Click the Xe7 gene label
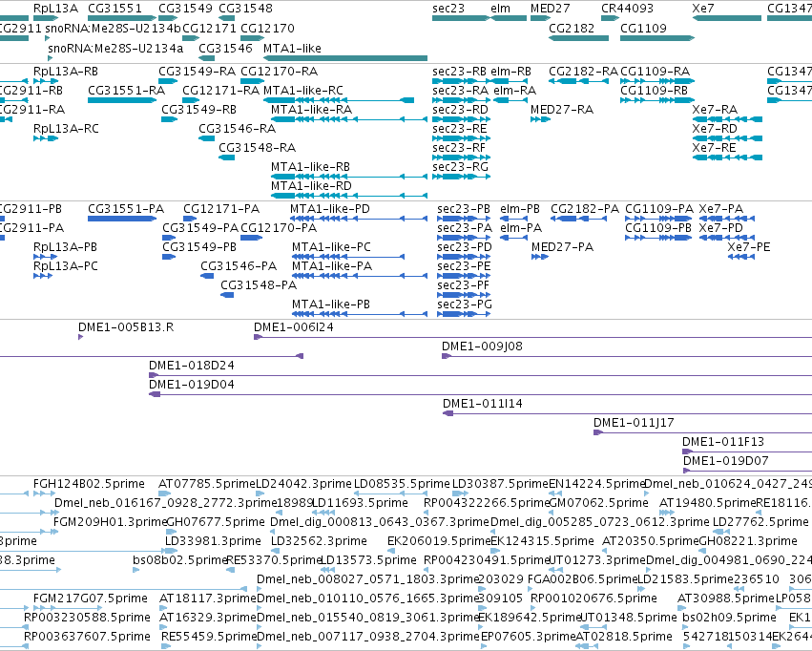The image size is (812, 651). [702, 9]
